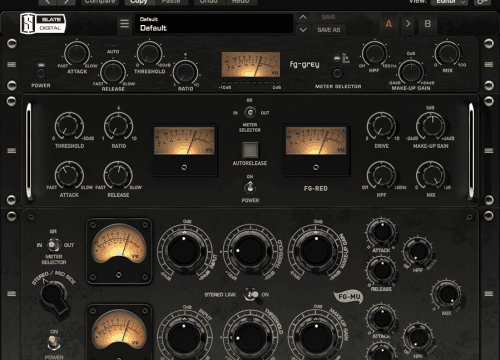
Task: Open the preset hamburger menu
Action: click(124, 24)
